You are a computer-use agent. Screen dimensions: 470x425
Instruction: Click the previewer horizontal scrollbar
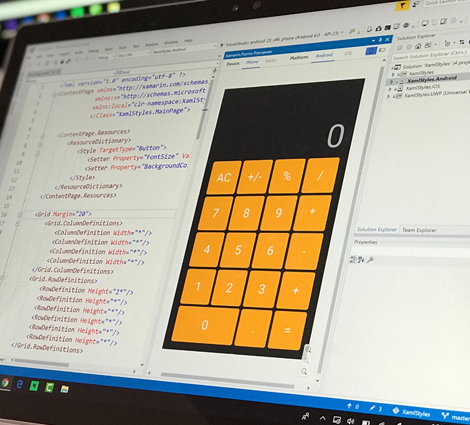point(227,380)
